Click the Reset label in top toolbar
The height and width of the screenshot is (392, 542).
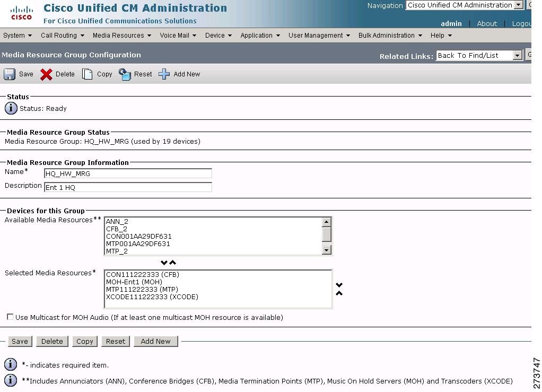143,74
